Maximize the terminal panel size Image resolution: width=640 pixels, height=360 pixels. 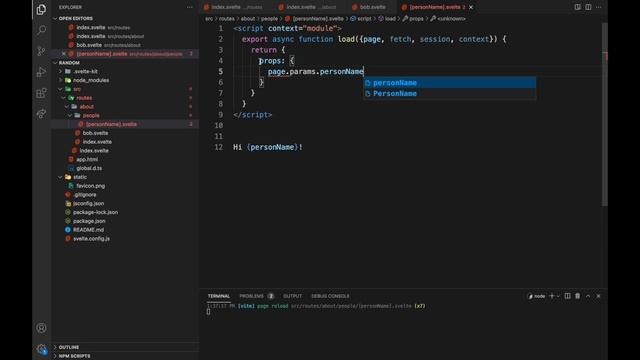coord(588,296)
